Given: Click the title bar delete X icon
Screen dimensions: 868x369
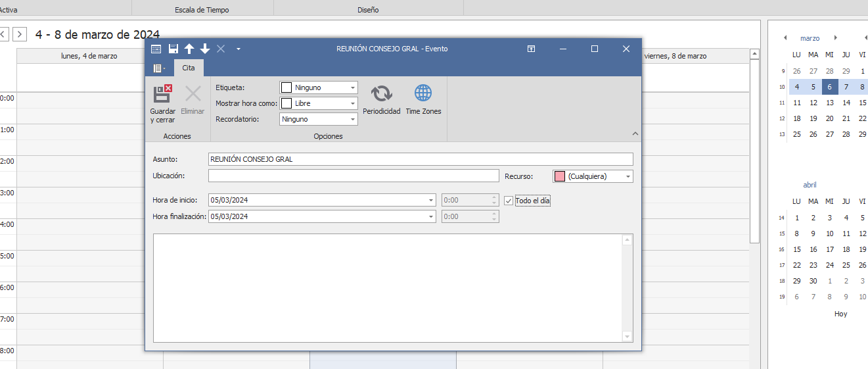Looking at the screenshot, I should click(x=221, y=49).
